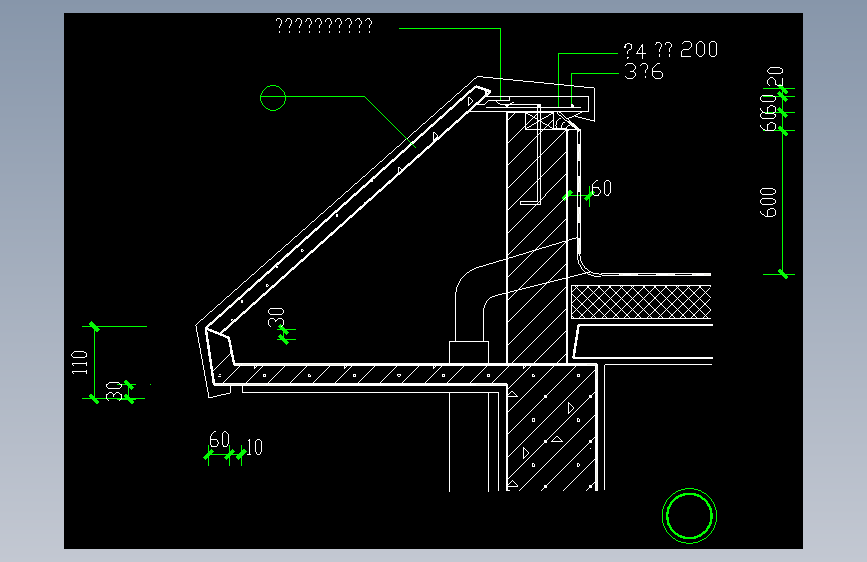This screenshot has height=562, width=867.
Task: Click the "??????????" annotation text
Action: coord(324,25)
